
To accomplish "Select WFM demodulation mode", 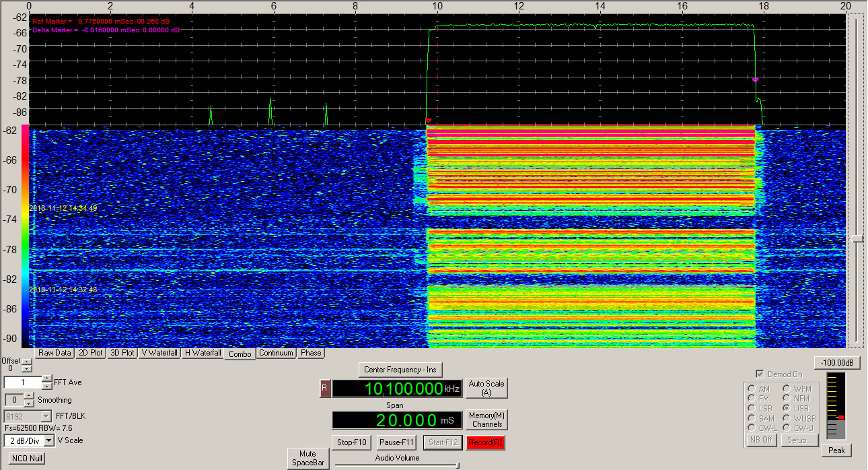I will point(786,389).
